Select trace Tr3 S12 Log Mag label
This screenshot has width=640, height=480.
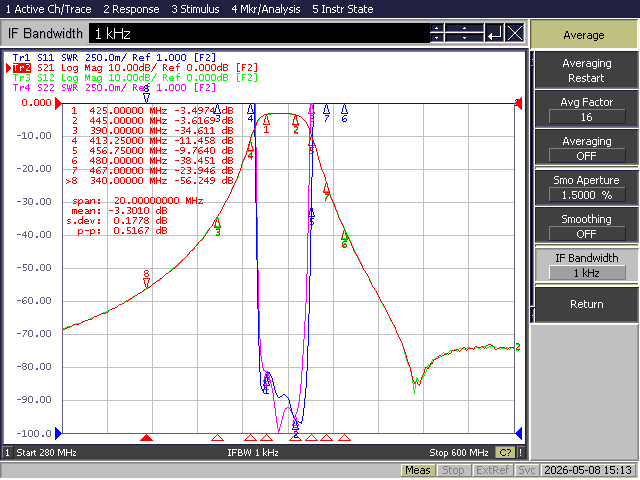tap(135, 78)
